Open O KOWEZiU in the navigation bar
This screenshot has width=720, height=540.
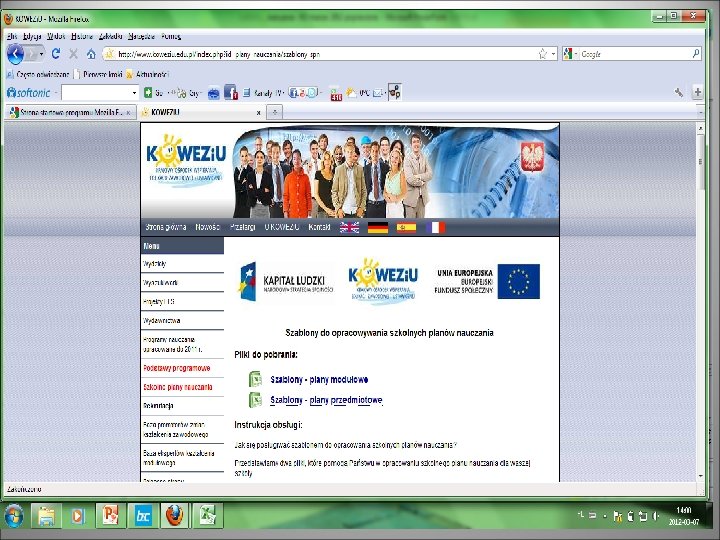pyautogui.click(x=282, y=227)
